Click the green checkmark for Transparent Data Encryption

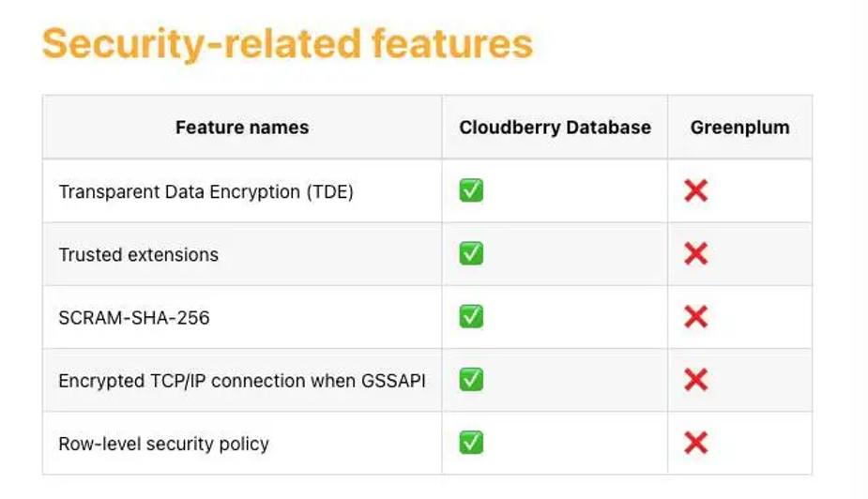click(x=471, y=190)
